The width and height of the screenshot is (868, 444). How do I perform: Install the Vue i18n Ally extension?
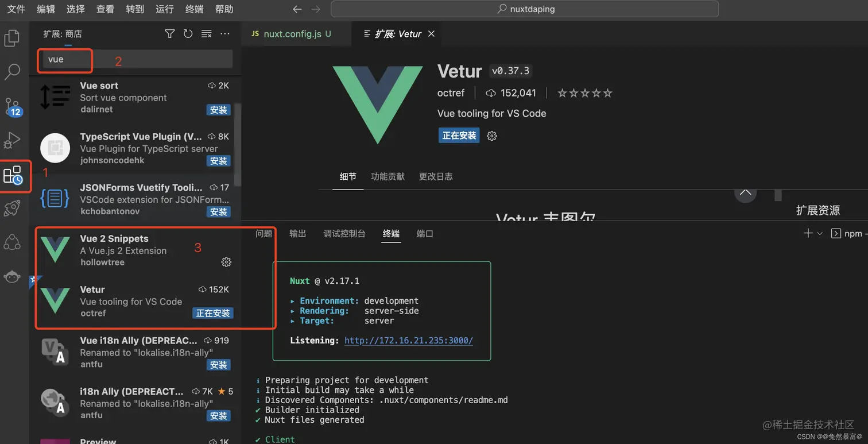point(218,365)
